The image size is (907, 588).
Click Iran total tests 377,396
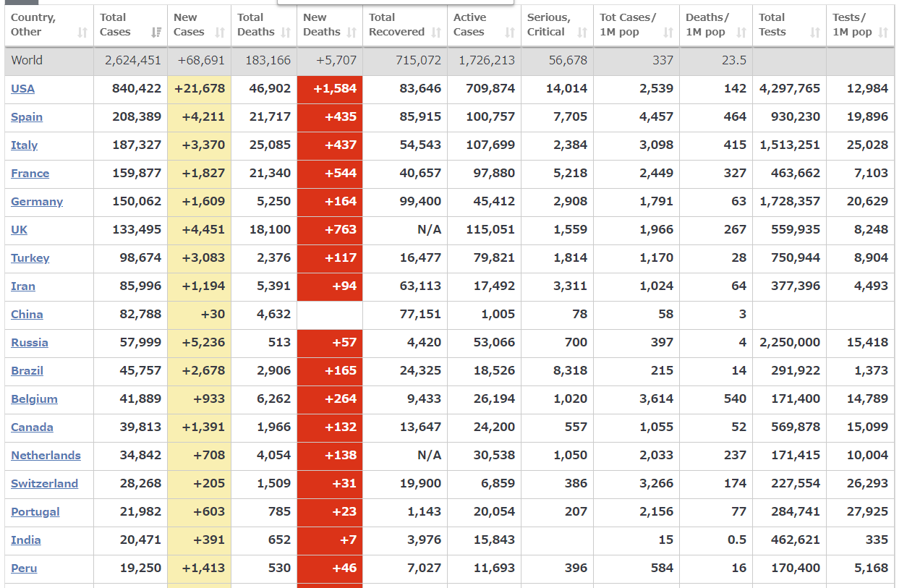796,286
